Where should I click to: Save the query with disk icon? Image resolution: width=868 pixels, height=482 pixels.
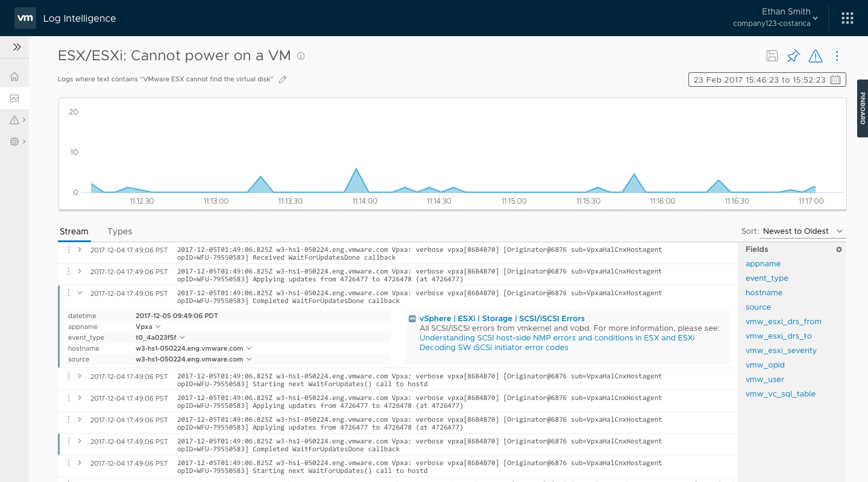coord(772,56)
